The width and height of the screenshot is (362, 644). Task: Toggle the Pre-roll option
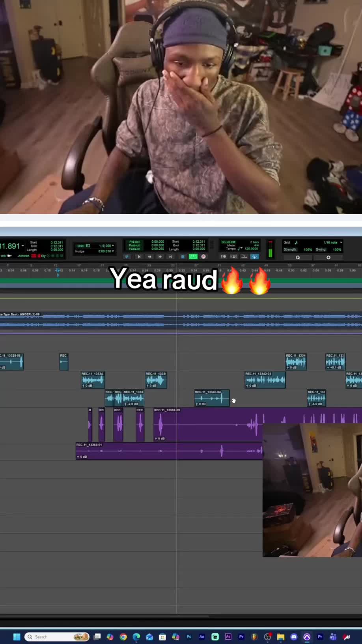pos(134,241)
